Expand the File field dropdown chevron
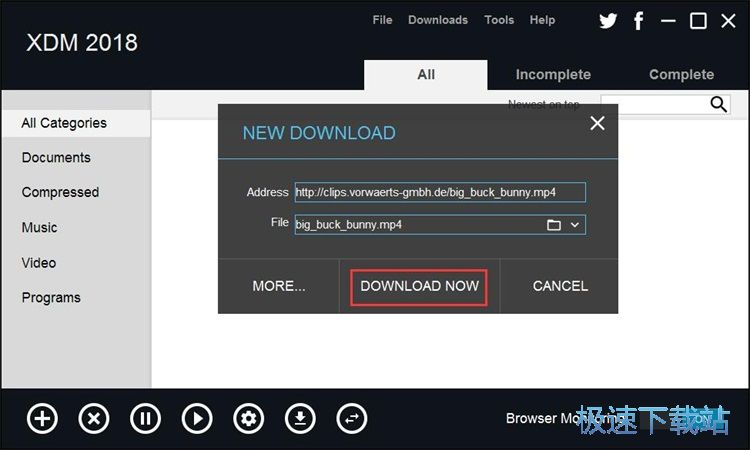The image size is (750, 450). coord(575,225)
